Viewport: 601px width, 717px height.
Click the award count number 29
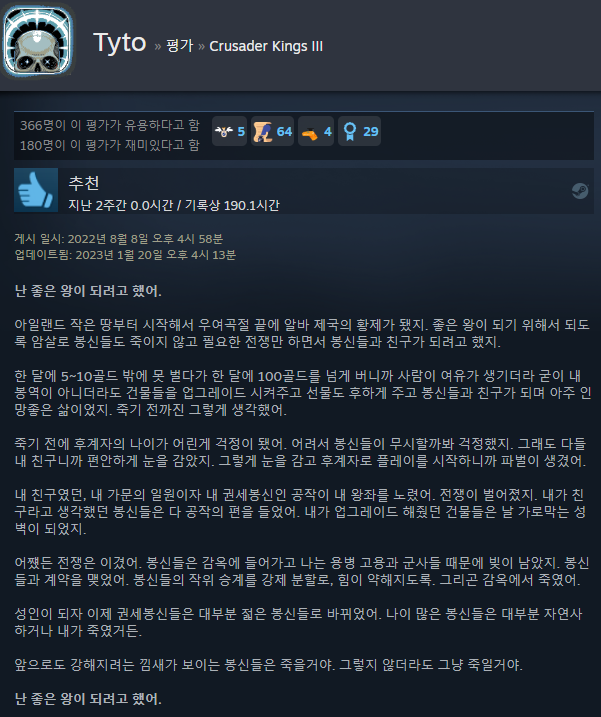(x=370, y=132)
